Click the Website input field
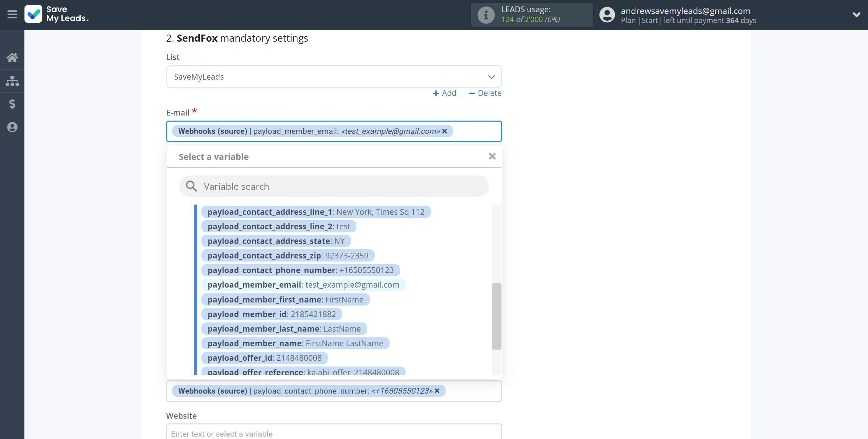The image size is (868, 439). [334, 432]
